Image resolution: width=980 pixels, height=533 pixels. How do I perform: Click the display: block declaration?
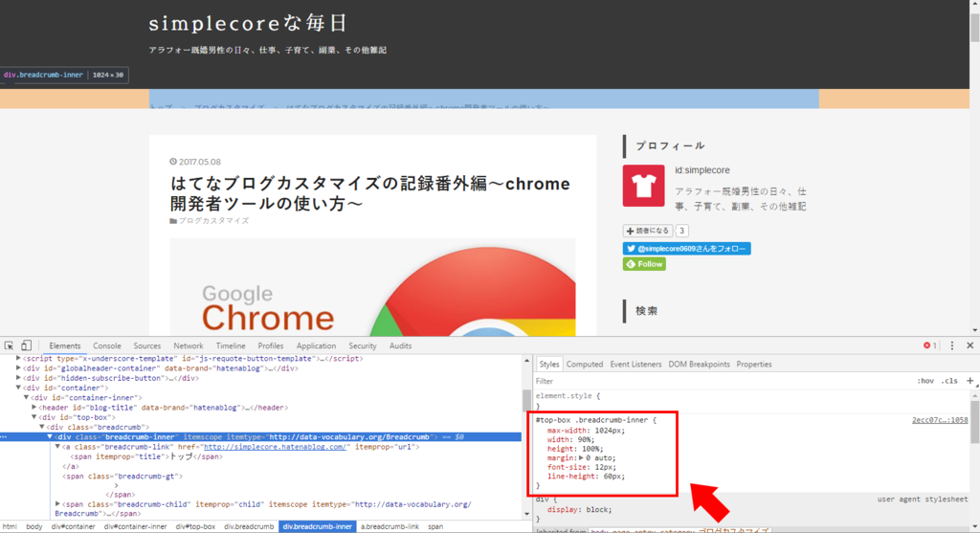point(580,509)
